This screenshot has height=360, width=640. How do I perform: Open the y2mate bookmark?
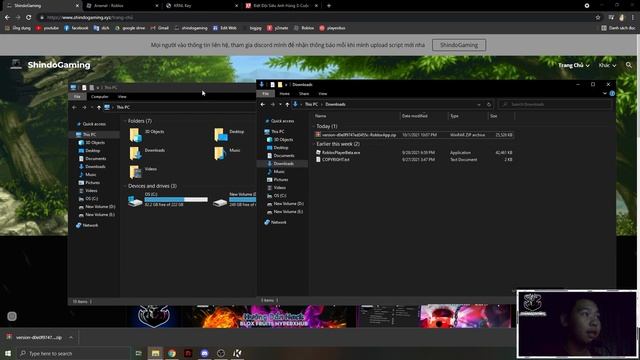278,28
